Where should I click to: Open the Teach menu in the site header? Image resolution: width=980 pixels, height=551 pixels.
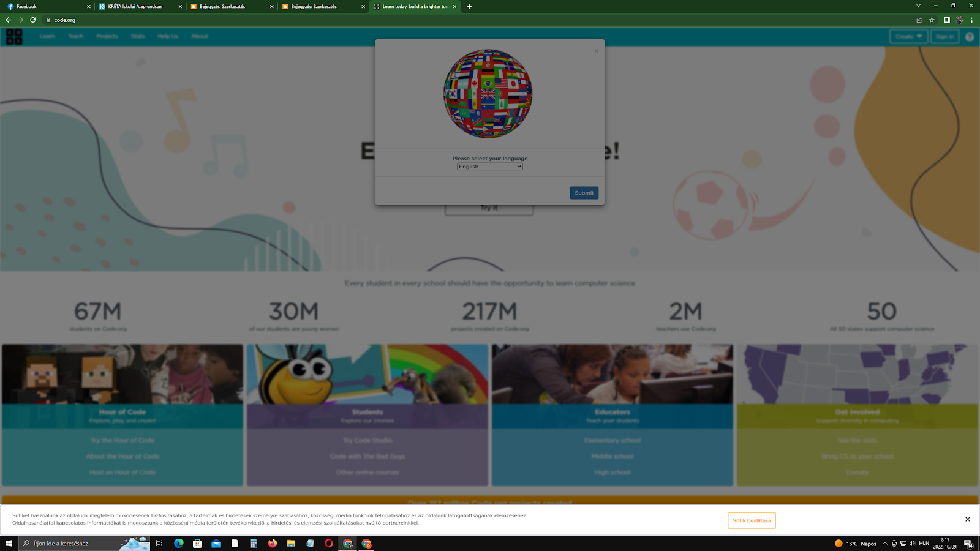click(76, 36)
